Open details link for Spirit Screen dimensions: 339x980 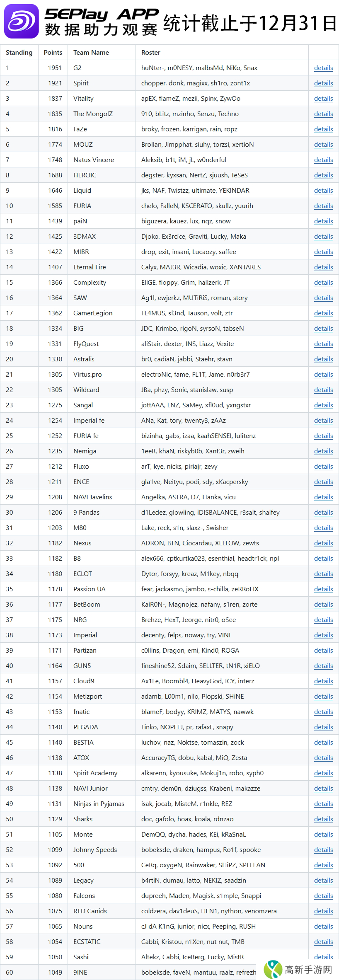323,83
